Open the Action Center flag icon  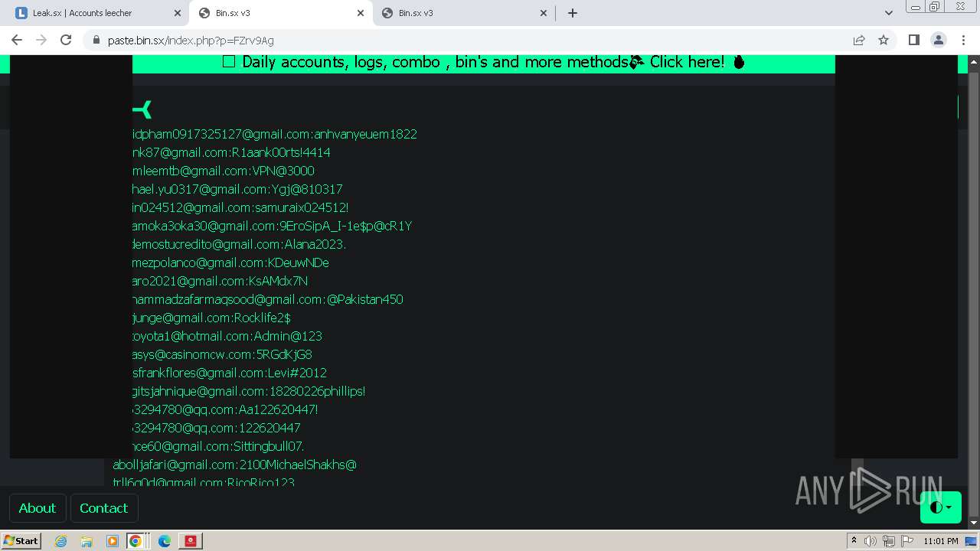pyautogui.click(x=906, y=541)
